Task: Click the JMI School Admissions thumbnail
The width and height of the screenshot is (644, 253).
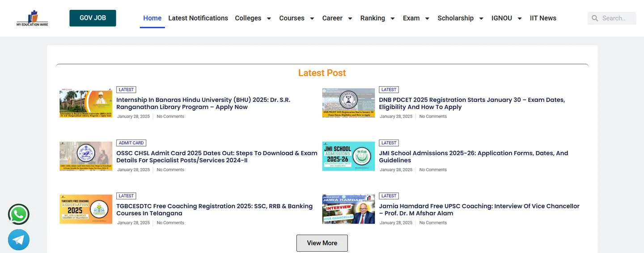Action: (x=348, y=156)
